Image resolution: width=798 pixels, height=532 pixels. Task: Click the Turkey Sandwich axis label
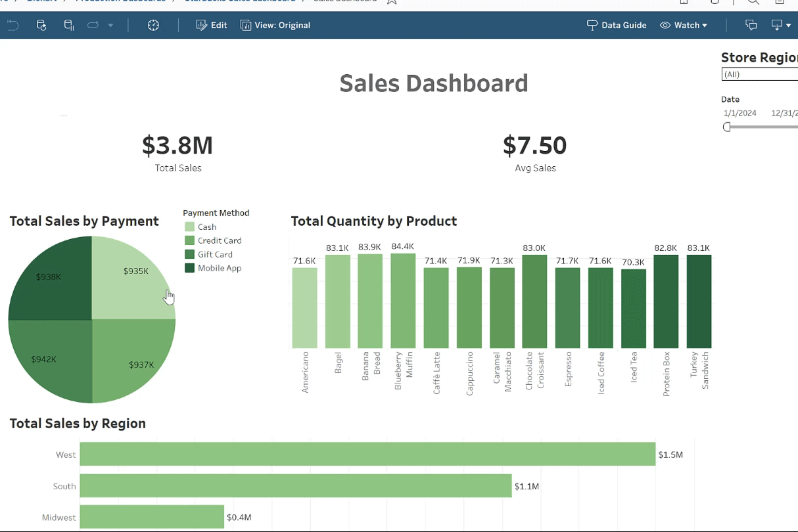(x=699, y=370)
